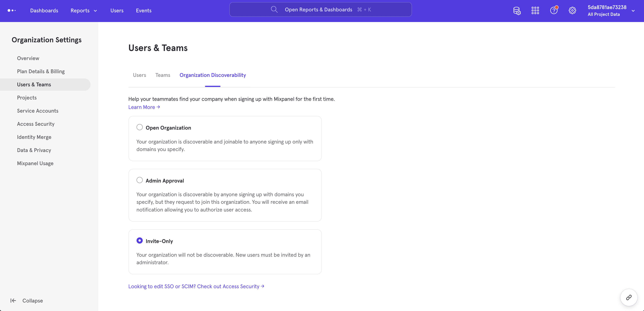Click the Check out Access Security link
The width and height of the screenshot is (644, 311).
196,286
